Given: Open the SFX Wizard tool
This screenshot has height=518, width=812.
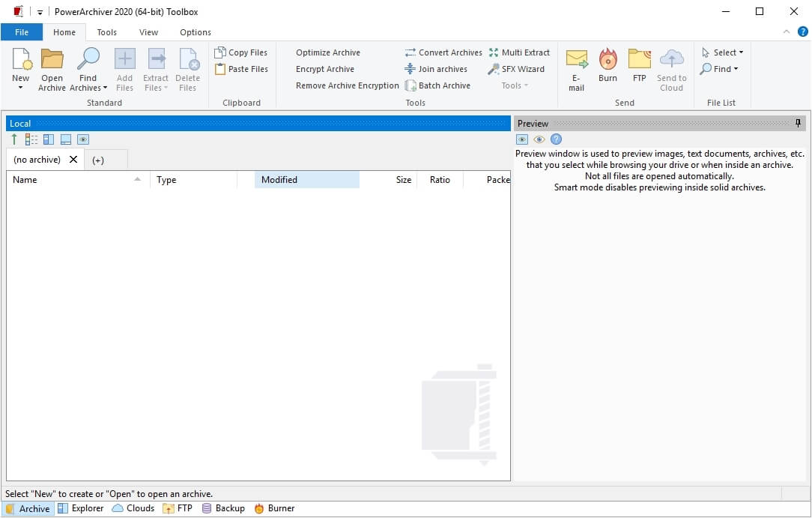Looking at the screenshot, I should coord(516,69).
